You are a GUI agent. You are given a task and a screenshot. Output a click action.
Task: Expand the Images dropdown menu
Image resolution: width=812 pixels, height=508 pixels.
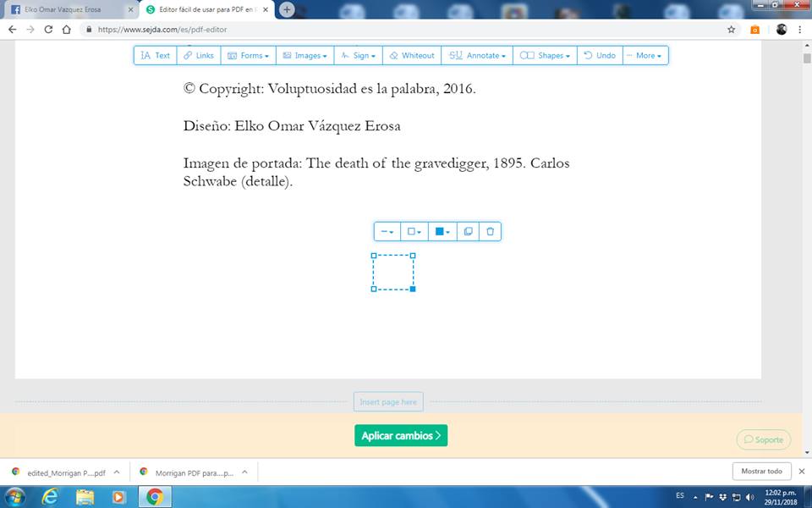[x=304, y=55]
